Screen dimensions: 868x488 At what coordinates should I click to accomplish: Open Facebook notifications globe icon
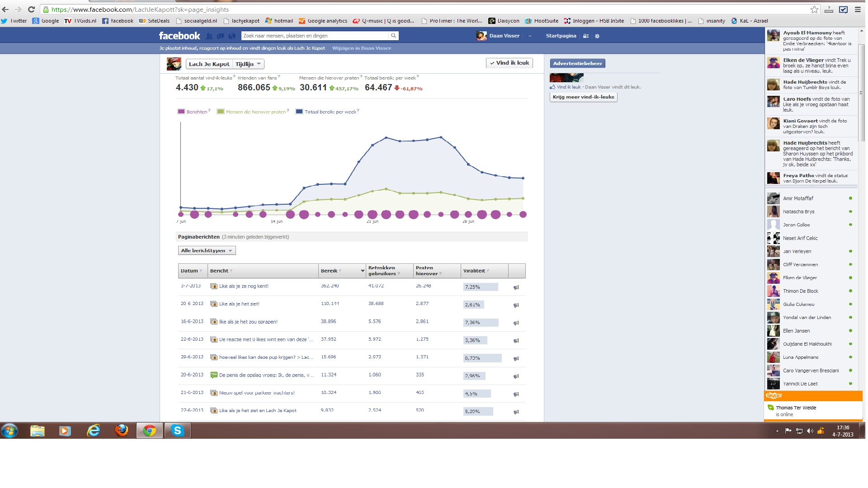click(232, 36)
